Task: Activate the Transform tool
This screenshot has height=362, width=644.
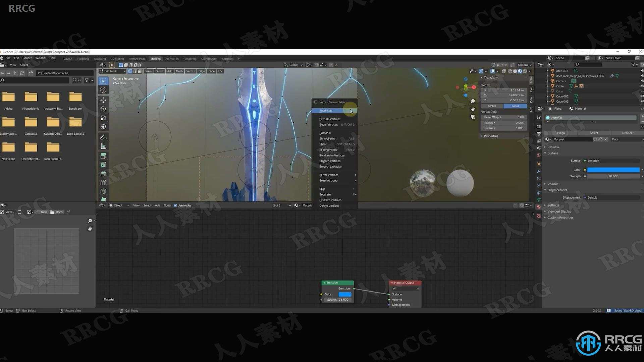Action: pos(103,127)
